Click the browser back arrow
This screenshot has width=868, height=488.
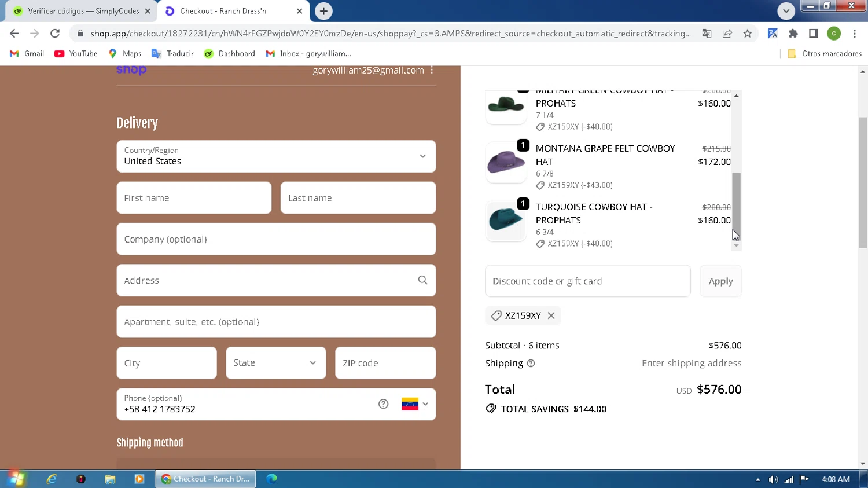(x=14, y=34)
